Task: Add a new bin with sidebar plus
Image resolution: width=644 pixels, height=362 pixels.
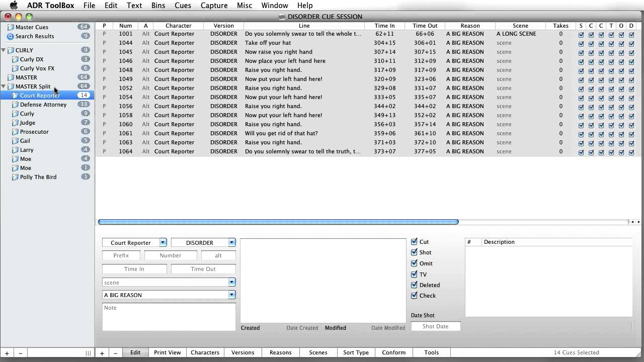Action: 7,353
